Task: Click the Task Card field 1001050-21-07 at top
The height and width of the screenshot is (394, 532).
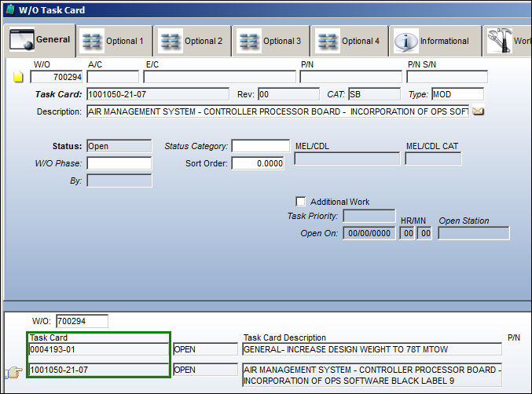Action: pyautogui.click(x=158, y=94)
